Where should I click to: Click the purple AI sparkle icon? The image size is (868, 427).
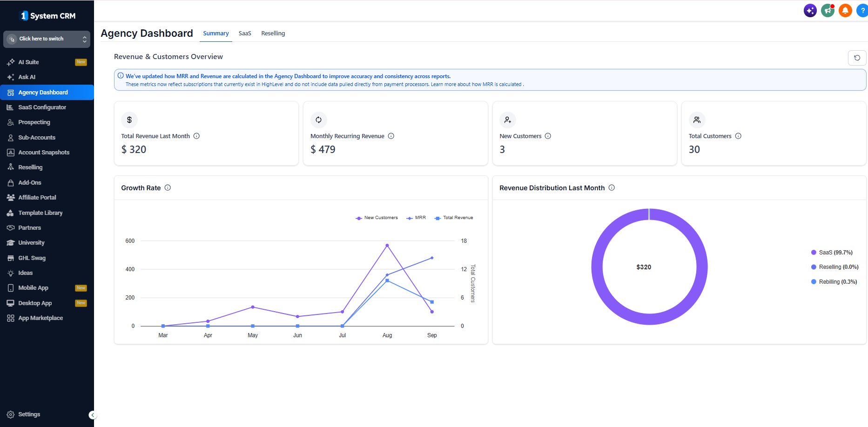click(x=810, y=10)
